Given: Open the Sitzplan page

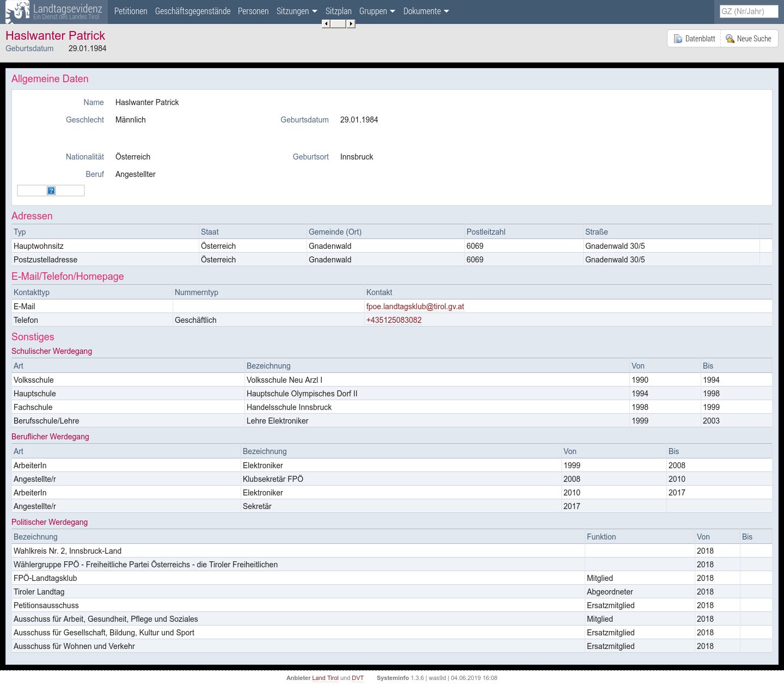Looking at the screenshot, I should click(339, 11).
